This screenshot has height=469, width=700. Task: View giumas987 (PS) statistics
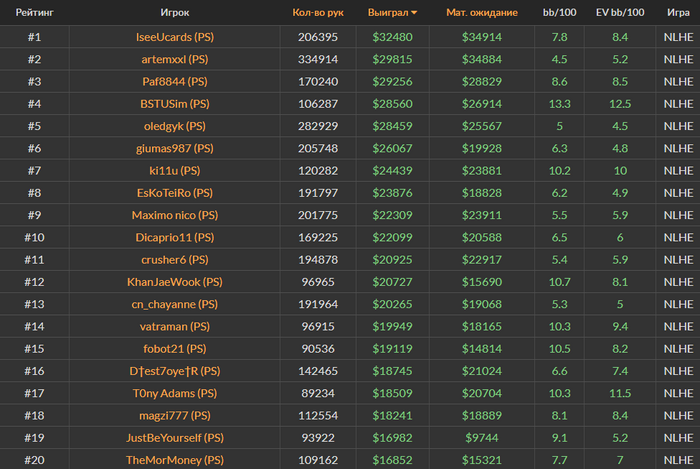coord(175,149)
